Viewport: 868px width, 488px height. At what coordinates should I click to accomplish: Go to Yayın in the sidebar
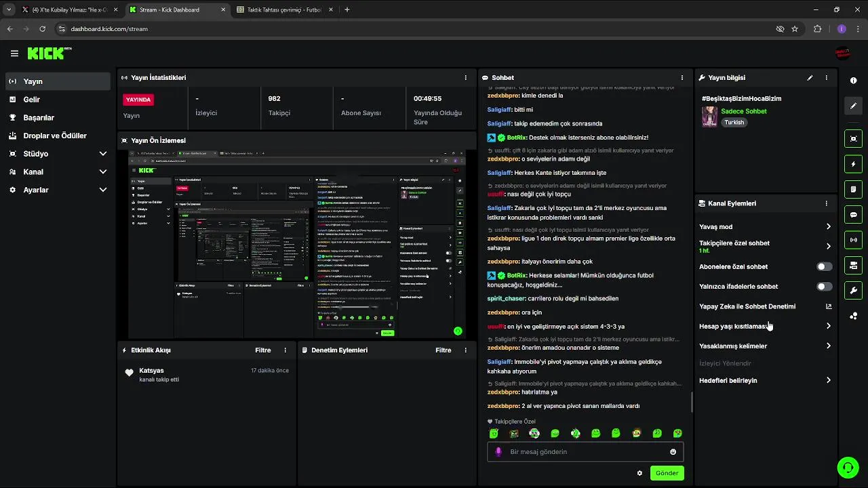tap(58, 81)
